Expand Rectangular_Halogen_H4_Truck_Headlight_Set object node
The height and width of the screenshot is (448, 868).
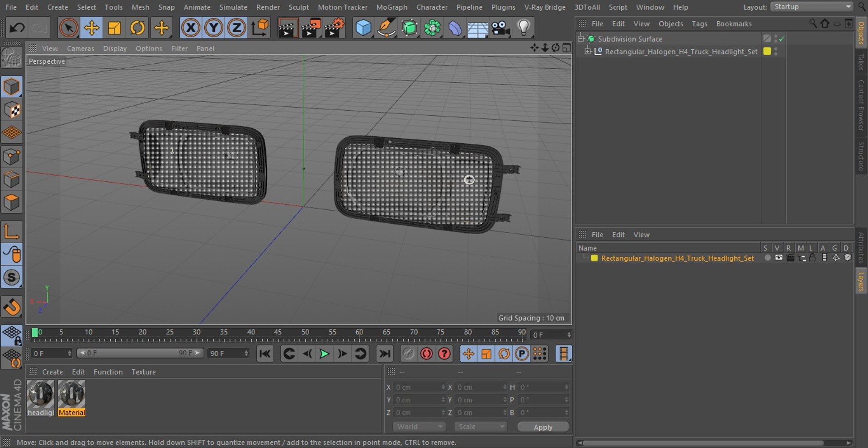(x=587, y=51)
